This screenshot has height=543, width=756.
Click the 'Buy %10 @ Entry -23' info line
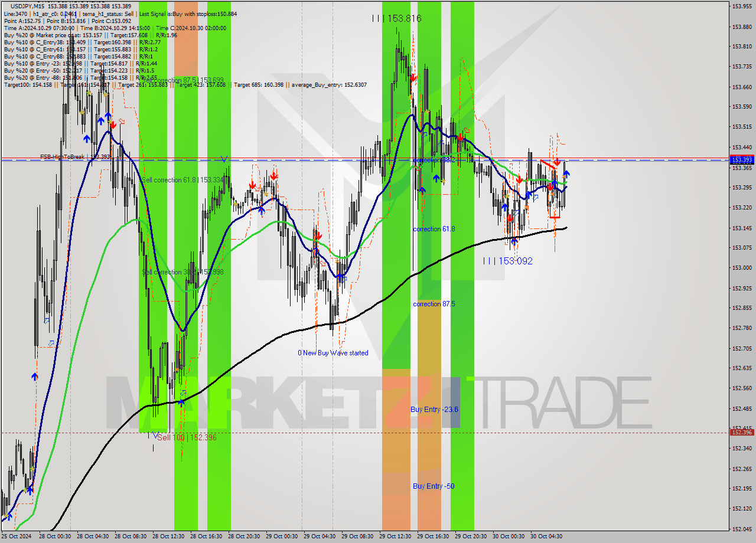click(x=80, y=63)
